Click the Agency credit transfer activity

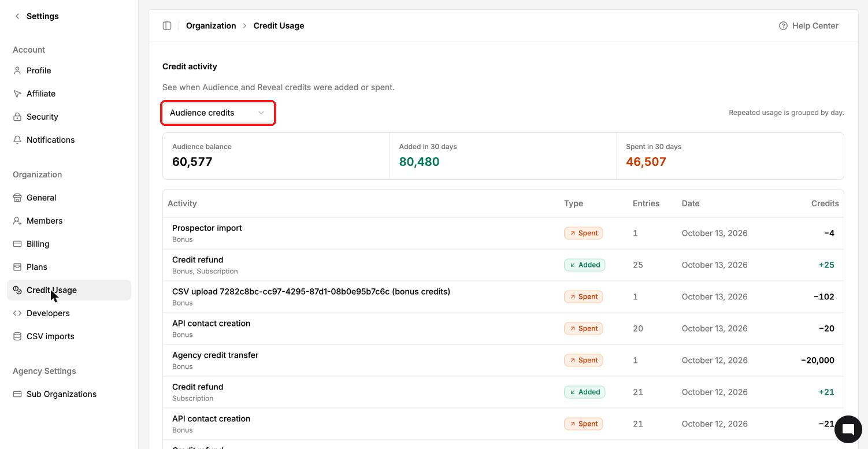coord(503,360)
